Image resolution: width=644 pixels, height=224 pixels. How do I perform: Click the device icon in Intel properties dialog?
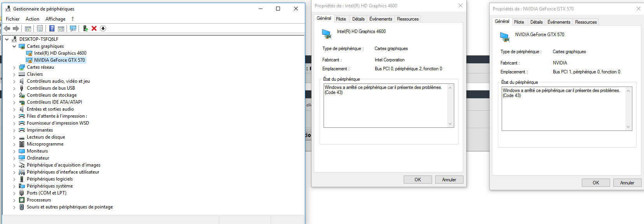(x=327, y=34)
